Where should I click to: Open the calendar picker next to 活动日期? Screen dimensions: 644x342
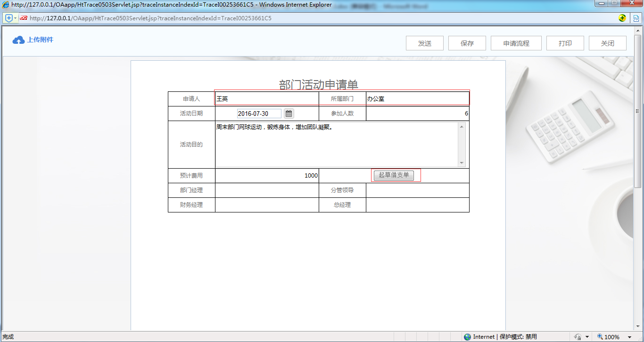coord(288,113)
